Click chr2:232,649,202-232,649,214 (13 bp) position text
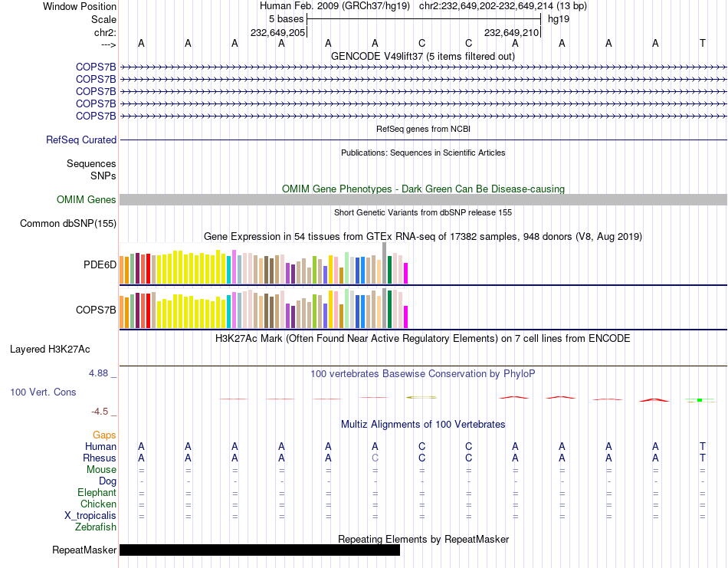Viewport: 728px width, 568px height. tap(503, 6)
